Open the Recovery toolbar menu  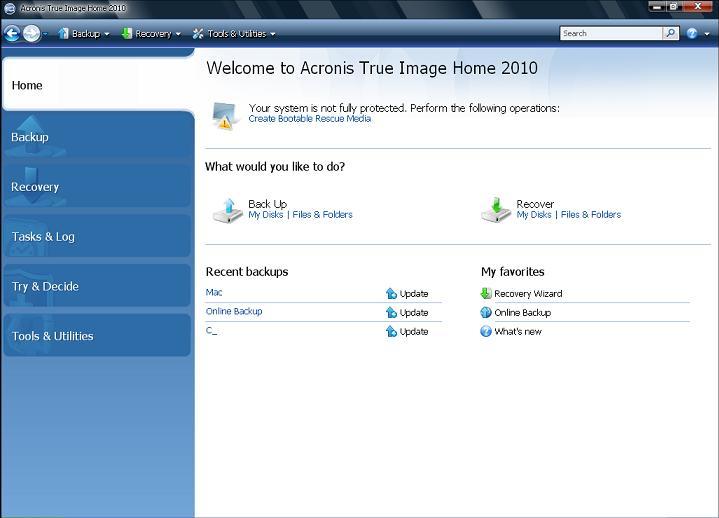(151, 33)
